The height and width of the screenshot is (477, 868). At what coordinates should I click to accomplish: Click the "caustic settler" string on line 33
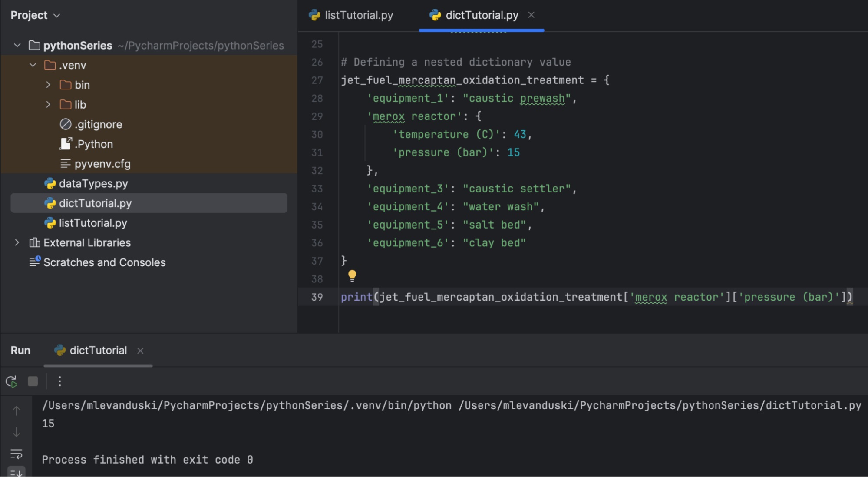tap(517, 189)
